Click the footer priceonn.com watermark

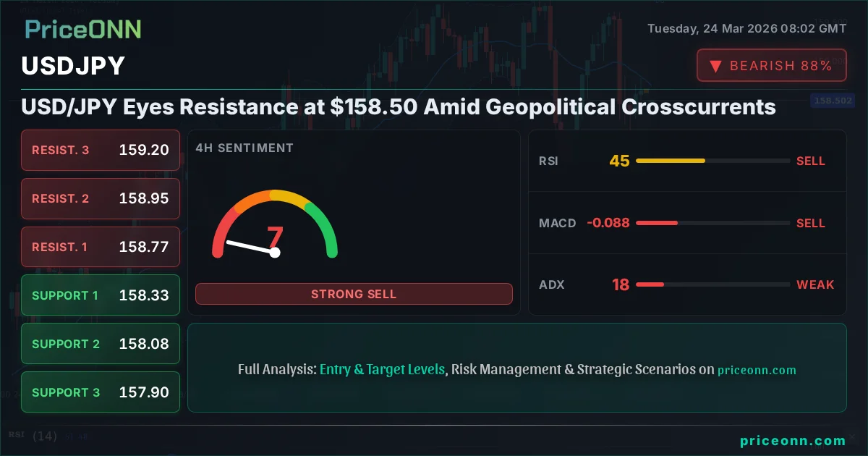tap(793, 440)
